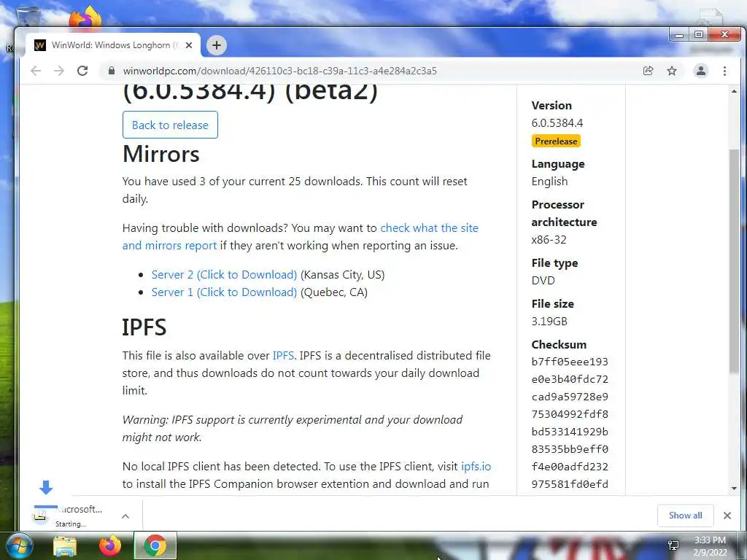
Task: Expand the Microsoft download item options
Action: pyautogui.click(x=125, y=516)
